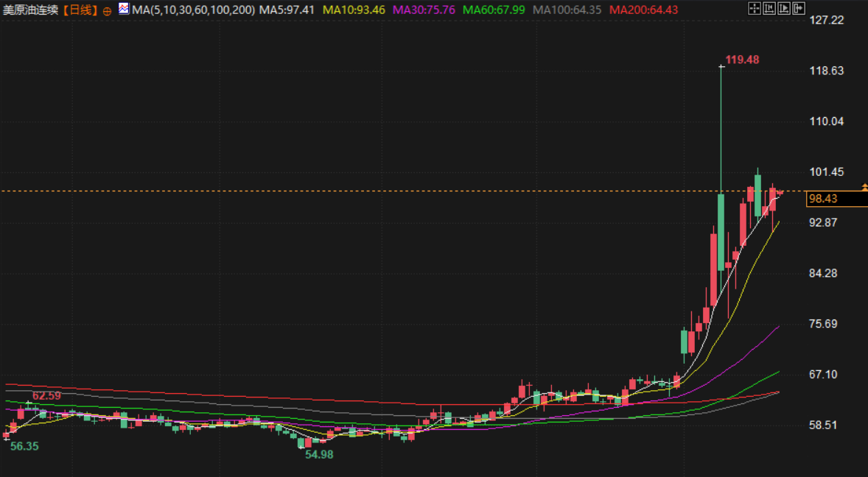This screenshot has width=868, height=477.
Task: Click the orange arrow at the price axis edge
Action: pos(864,188)
